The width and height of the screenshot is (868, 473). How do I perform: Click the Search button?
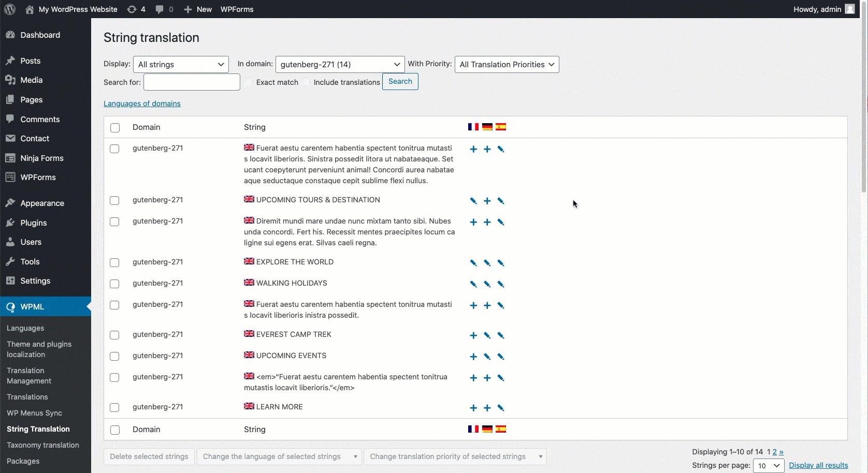tap(400, 82)
